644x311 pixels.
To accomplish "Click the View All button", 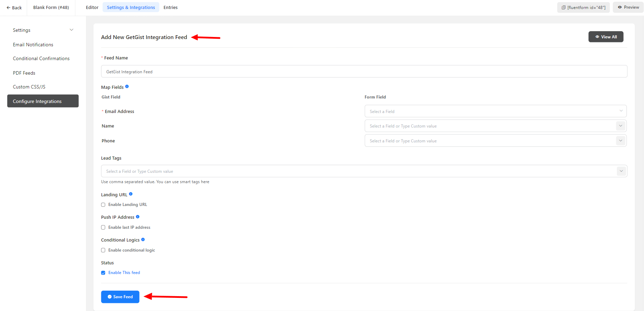I will (x=606, y=37).
